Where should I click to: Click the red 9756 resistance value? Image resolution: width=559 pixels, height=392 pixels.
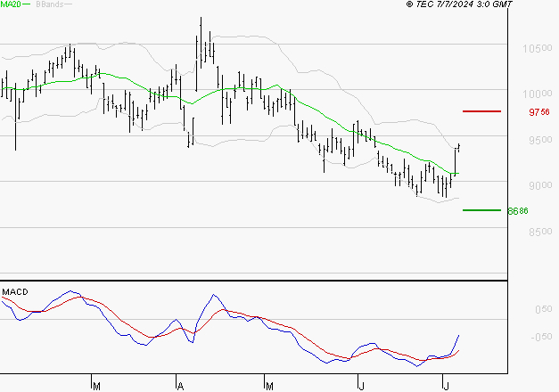click(x=539, y=112)
